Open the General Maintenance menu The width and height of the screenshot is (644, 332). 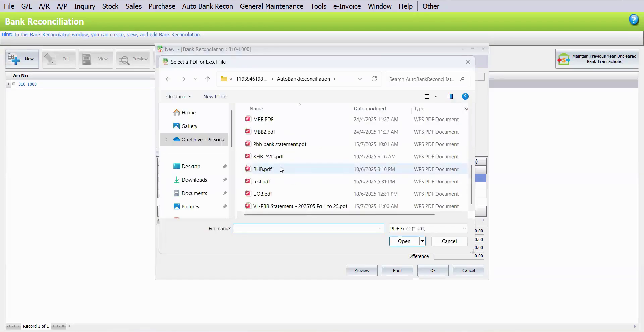pyautogui.click(x=271, y=6)
